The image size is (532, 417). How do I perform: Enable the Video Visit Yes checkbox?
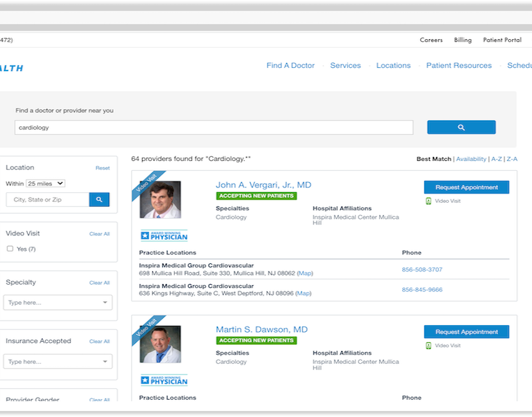click(x=10, y=249)
